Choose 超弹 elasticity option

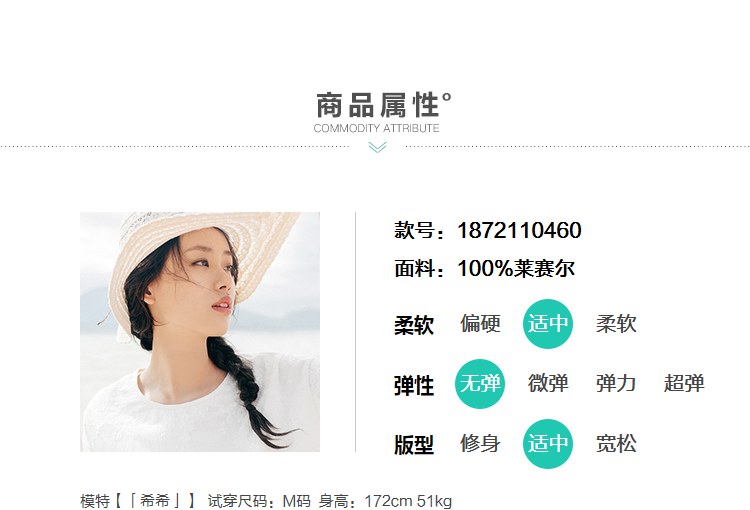point(684,384)
